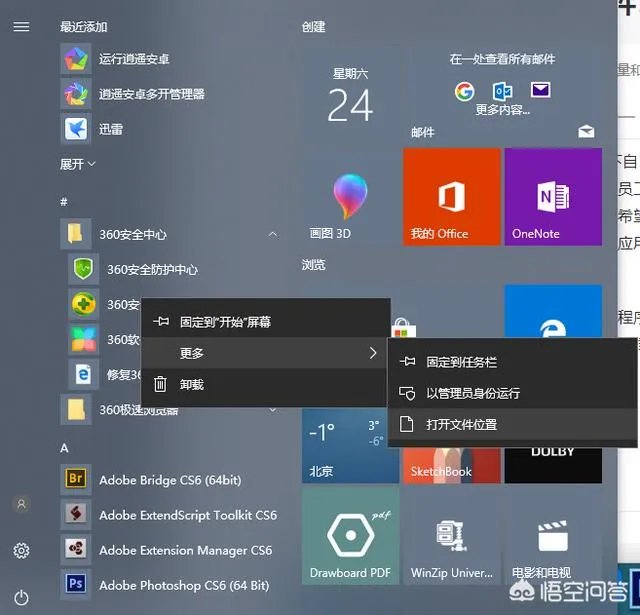640x615 pixels.
Task: Click Adobe ExtendScript Toolkit CS6 icon
Action: [76, 515]
